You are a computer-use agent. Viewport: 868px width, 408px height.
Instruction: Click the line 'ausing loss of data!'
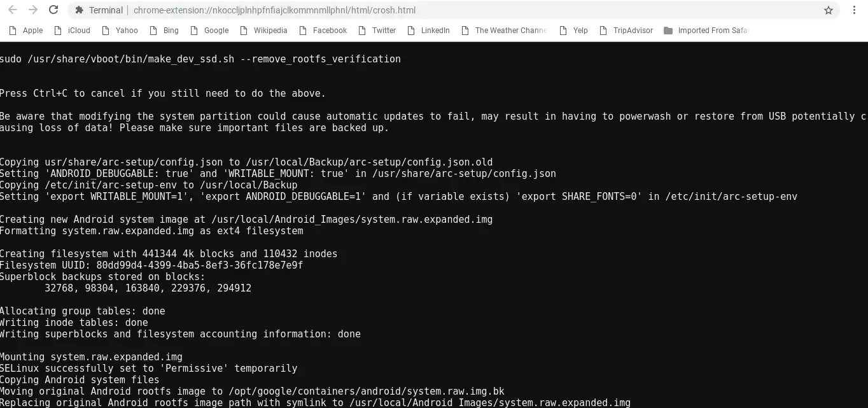[x=194, y=127]
